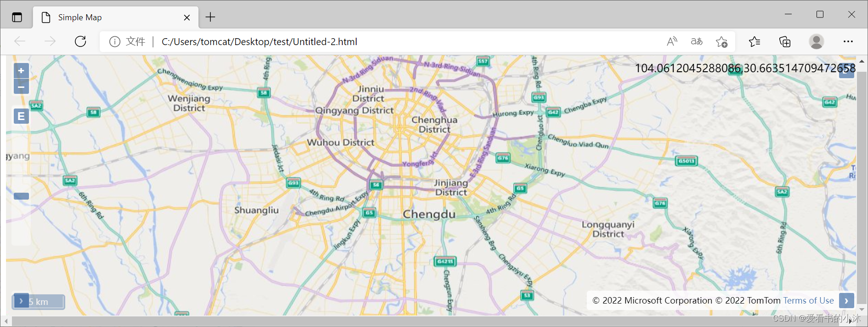Click the Jinniu District map label
868x327 pixels.
(x=369, y=94)
